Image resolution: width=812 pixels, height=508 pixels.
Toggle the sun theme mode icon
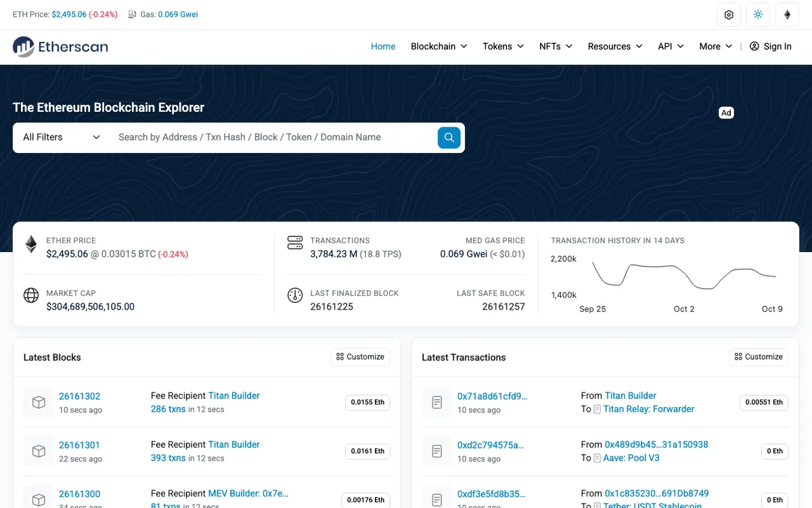click(758, 14)
